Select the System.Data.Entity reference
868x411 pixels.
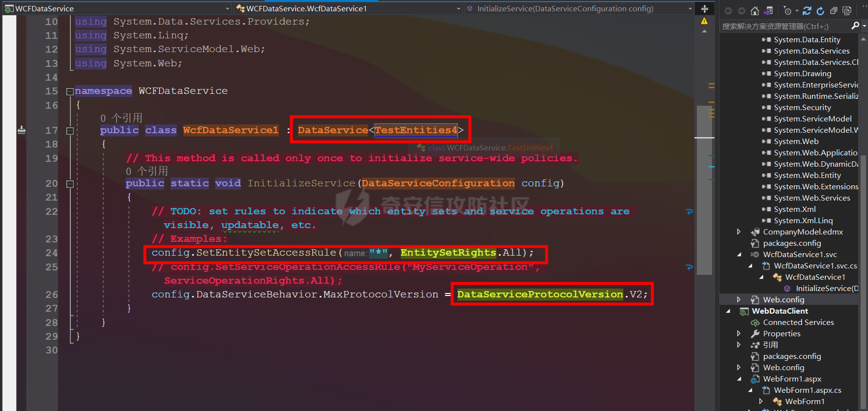tap(807, 40)
